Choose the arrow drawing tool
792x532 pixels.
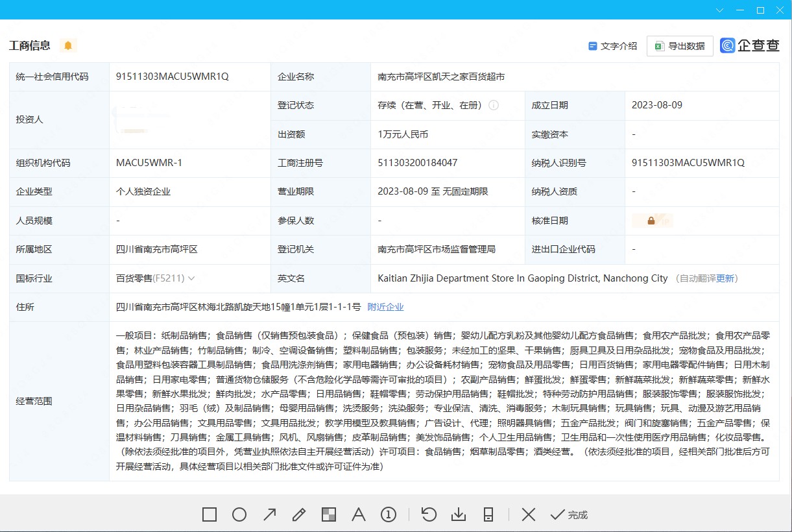(x=269, y=514)
